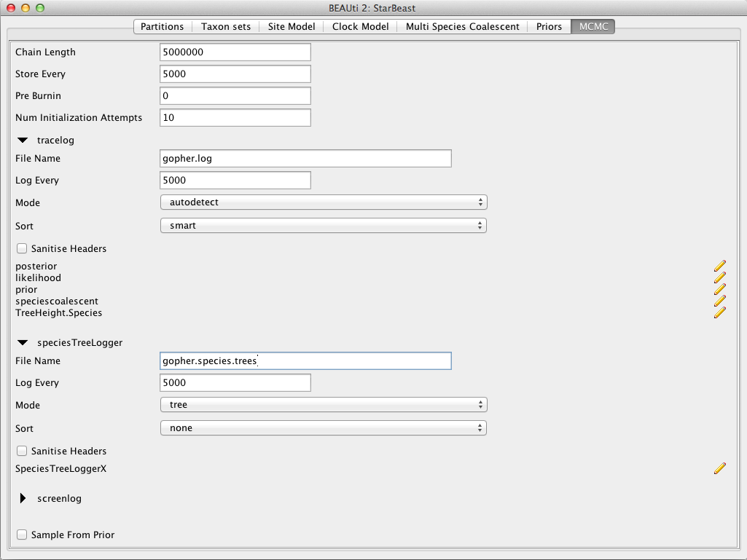Click the pencil edit icon for prior
Viewport: 747px width, 560px height.
[719, 289]
